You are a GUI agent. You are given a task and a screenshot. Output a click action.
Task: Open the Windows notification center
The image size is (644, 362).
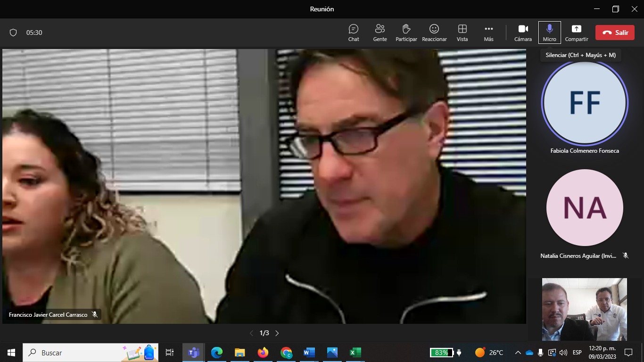point(628,353)
